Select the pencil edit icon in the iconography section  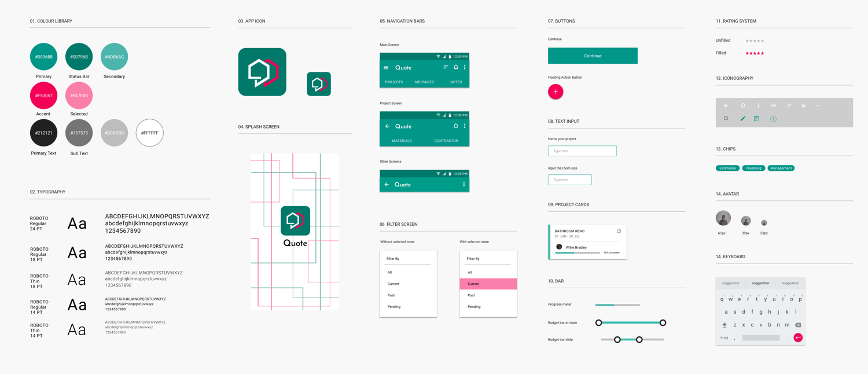point(742,118)
